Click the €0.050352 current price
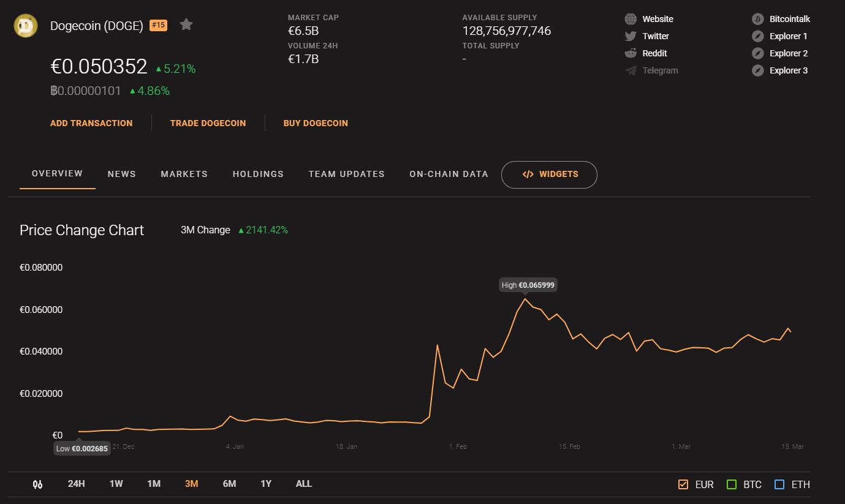Image resolution: width=845 pixels, height=504 pixels. [x=99, y=66]
